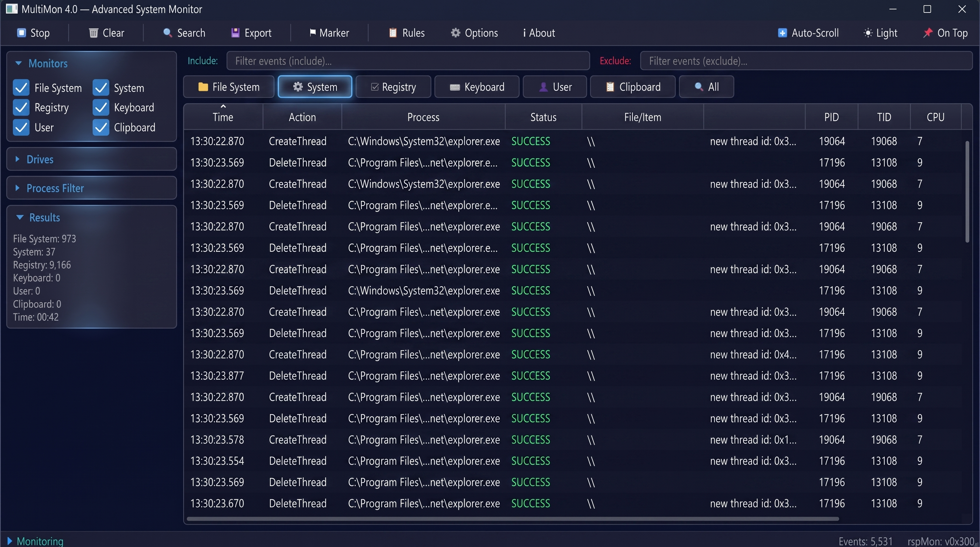This screenshot has width=980, height=547.
Task: Open Search via the magnifier icon
Action: (x=167, y=33)
